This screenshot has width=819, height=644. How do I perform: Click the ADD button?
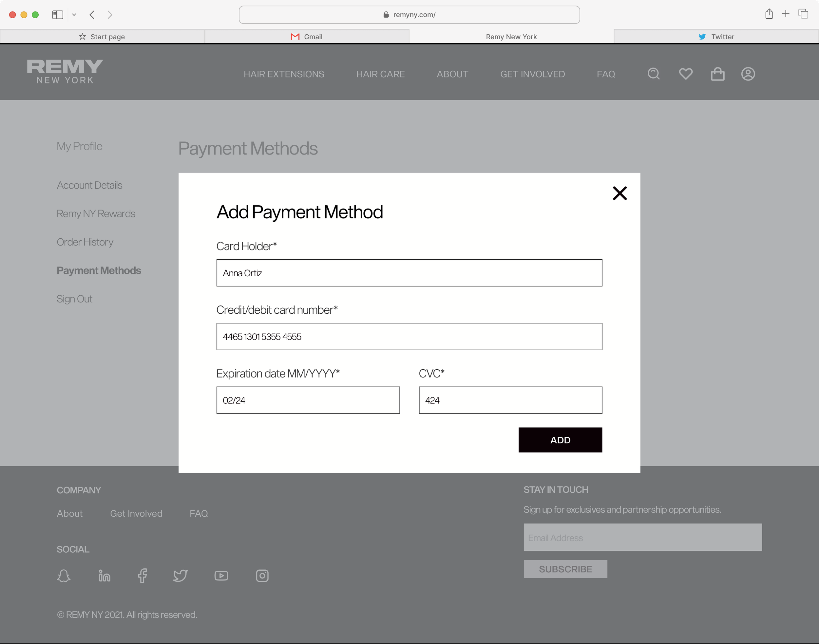pos(560,440)
